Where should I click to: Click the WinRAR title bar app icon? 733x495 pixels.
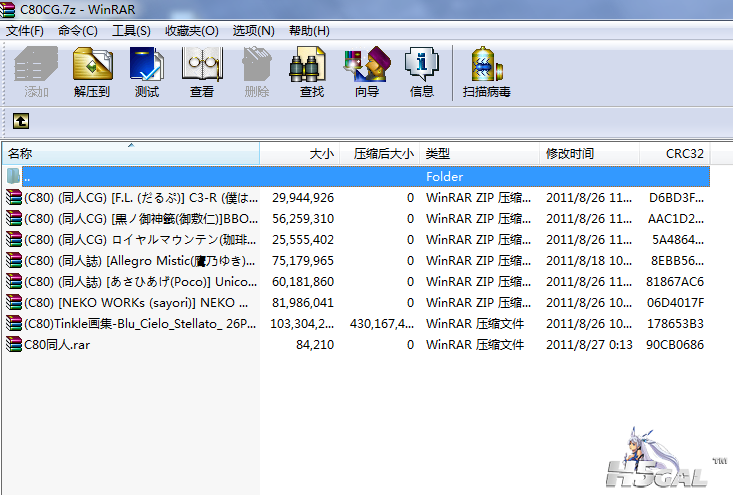[x=8, y=9]
